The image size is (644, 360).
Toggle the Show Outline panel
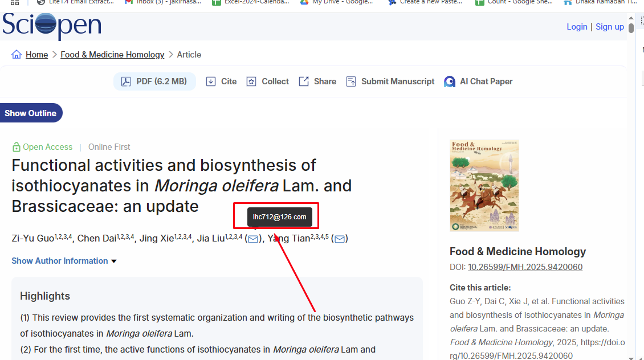[31, 113]
